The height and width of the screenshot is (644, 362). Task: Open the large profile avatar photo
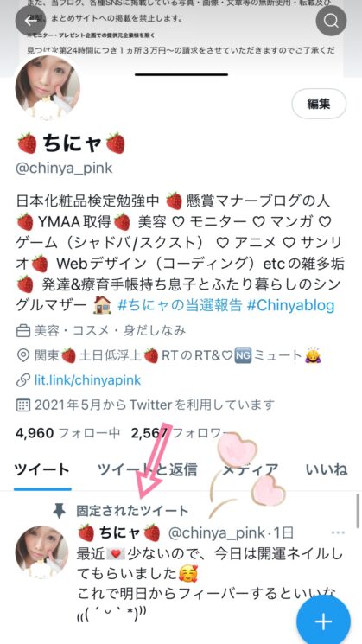[48, 88]
